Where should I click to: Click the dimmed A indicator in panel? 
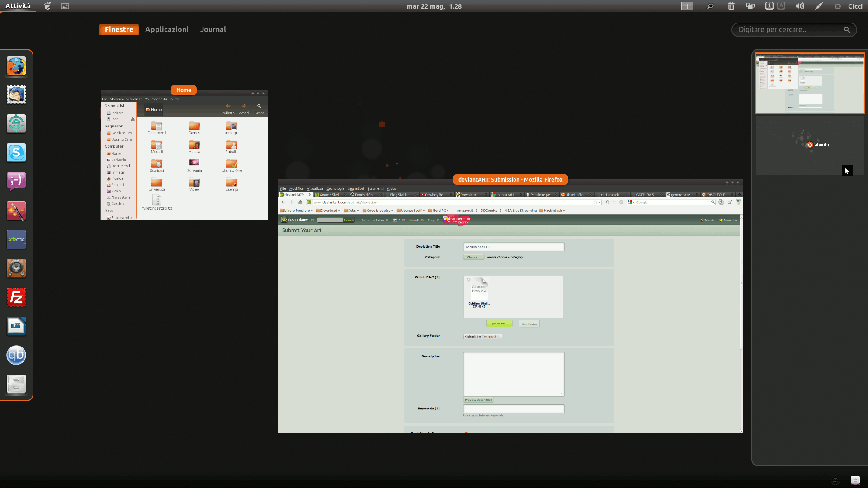(x=781, y=6)
